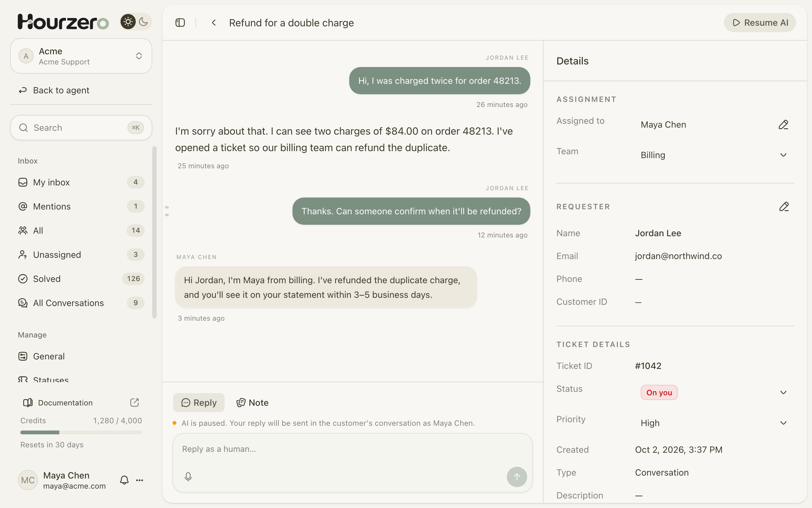Click the MC user avatar
This screenshot has height=508, width=812.
tap(28, 480)
